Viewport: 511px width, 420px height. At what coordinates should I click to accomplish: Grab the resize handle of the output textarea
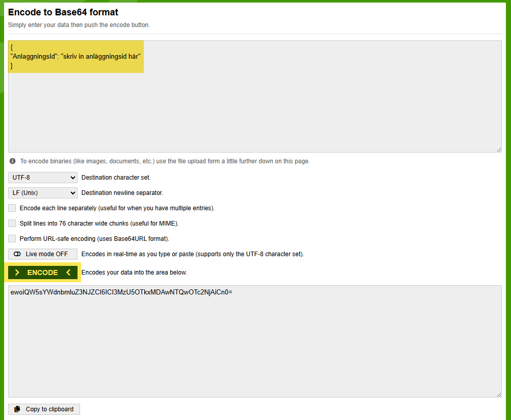[x=499, y=394]
